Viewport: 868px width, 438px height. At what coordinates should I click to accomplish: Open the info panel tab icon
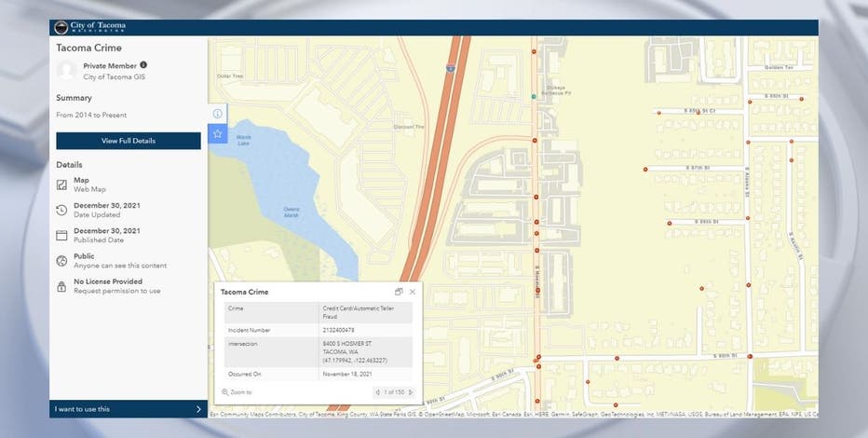click(217, 114)
